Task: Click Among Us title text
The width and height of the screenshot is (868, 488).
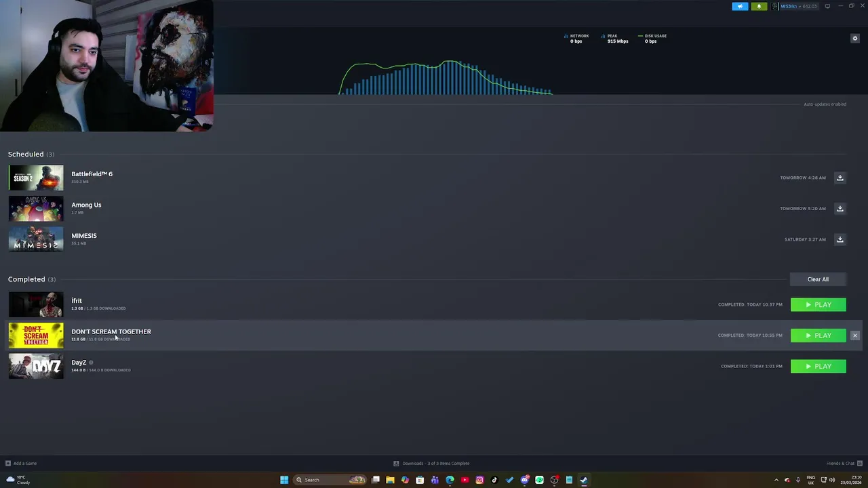Action: click(x=86, y=205)
